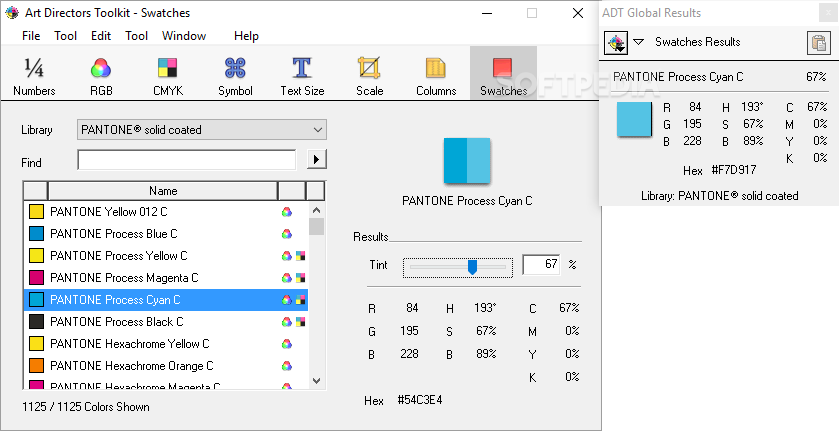Viewport: 839px width, 431px height.
Task: Click CMYK icon on PANTONE Process Black C row
Action: pyautogui.click(x=301, y=322)
